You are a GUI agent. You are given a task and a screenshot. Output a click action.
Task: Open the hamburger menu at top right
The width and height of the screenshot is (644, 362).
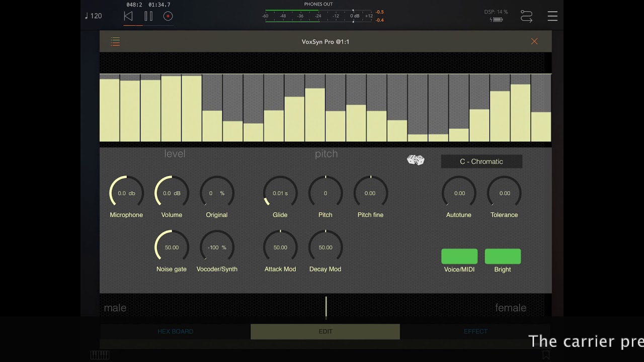point(552,16)
